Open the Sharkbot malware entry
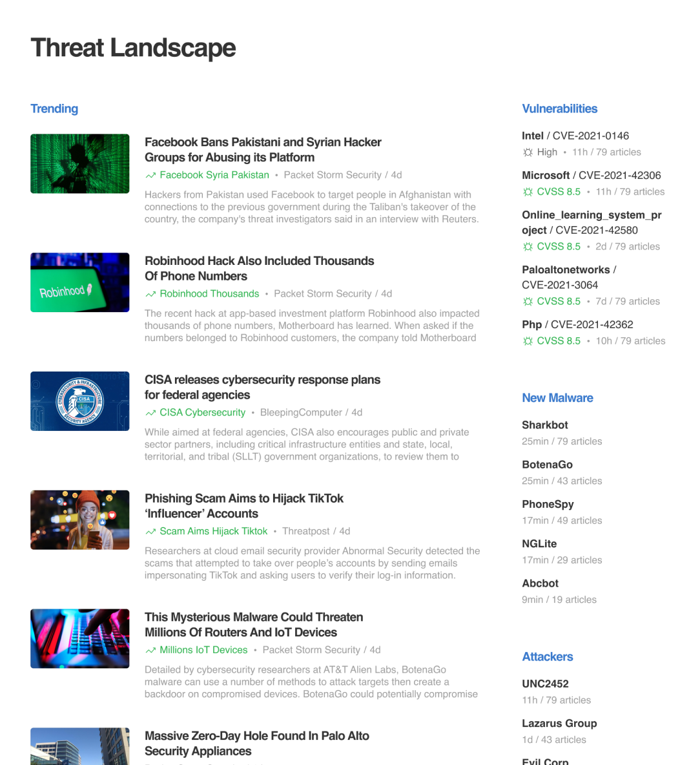The width and height of the screenshot is (700, 765). [x=545, y=425]
